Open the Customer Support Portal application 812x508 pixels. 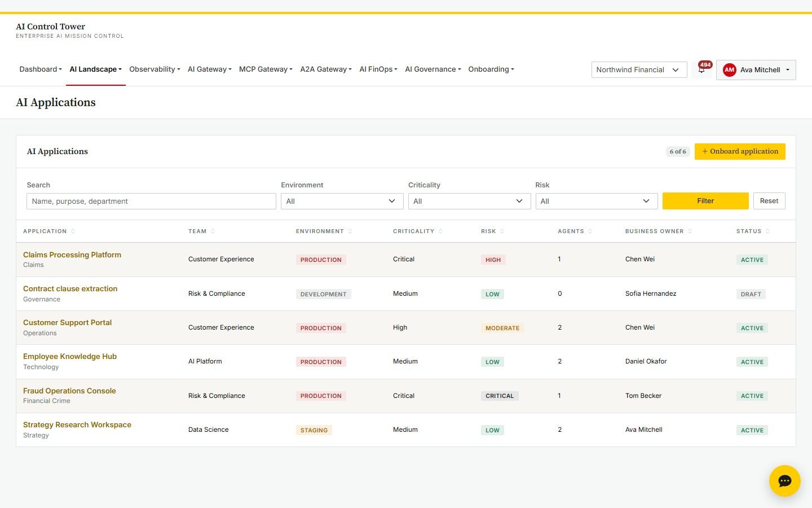pos(68,323)
